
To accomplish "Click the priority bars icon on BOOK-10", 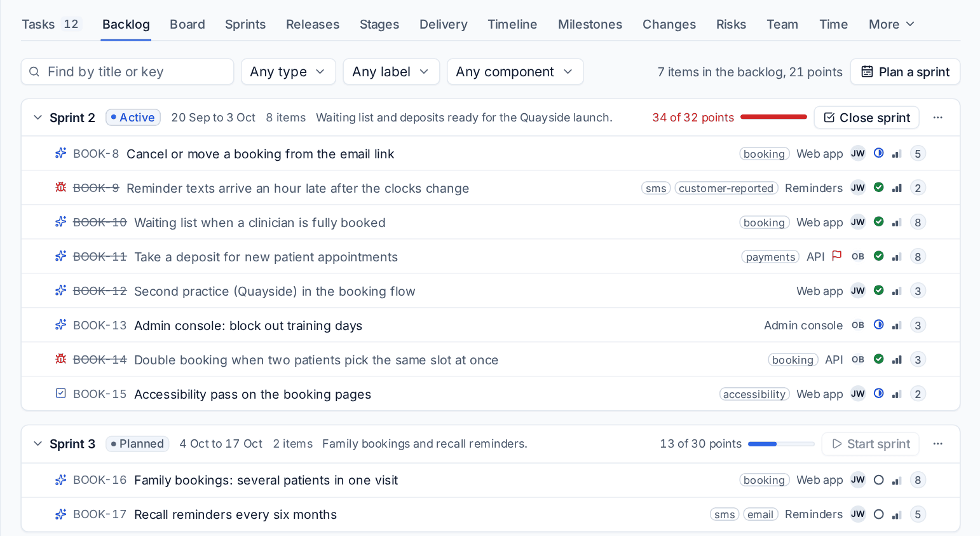I will point(897,223).
